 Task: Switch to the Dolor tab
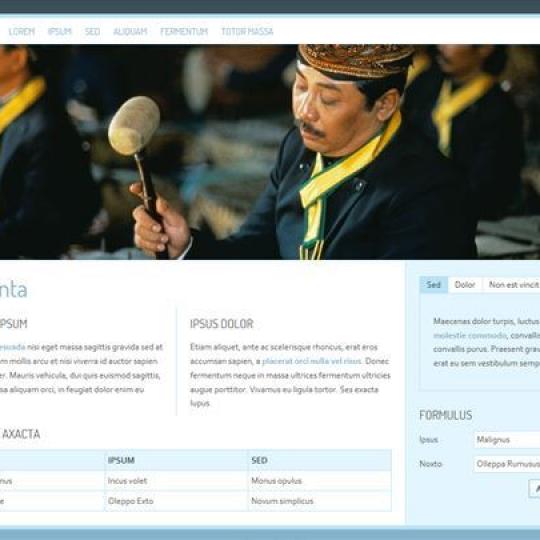(x=465, y=284)
